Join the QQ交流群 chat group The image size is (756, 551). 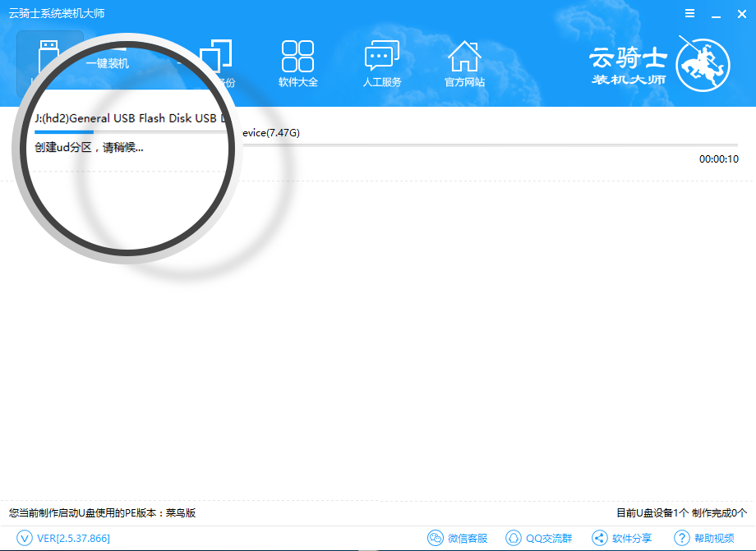pos(538,538)
